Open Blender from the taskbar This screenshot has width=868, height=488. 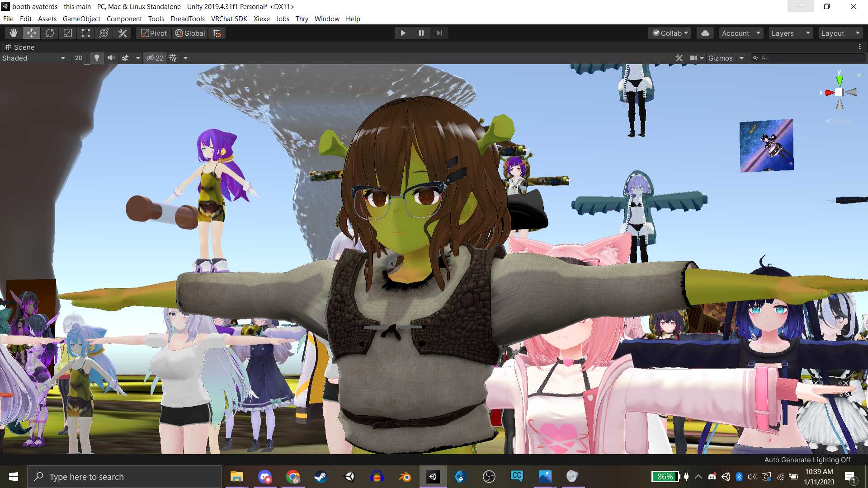405,477
